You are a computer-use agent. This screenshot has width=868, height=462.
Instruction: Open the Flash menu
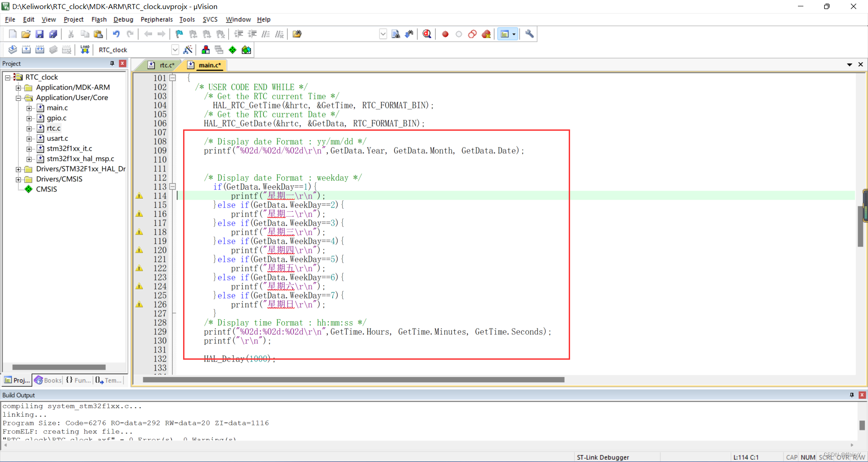pyautogui.click(x=99, y=19)
